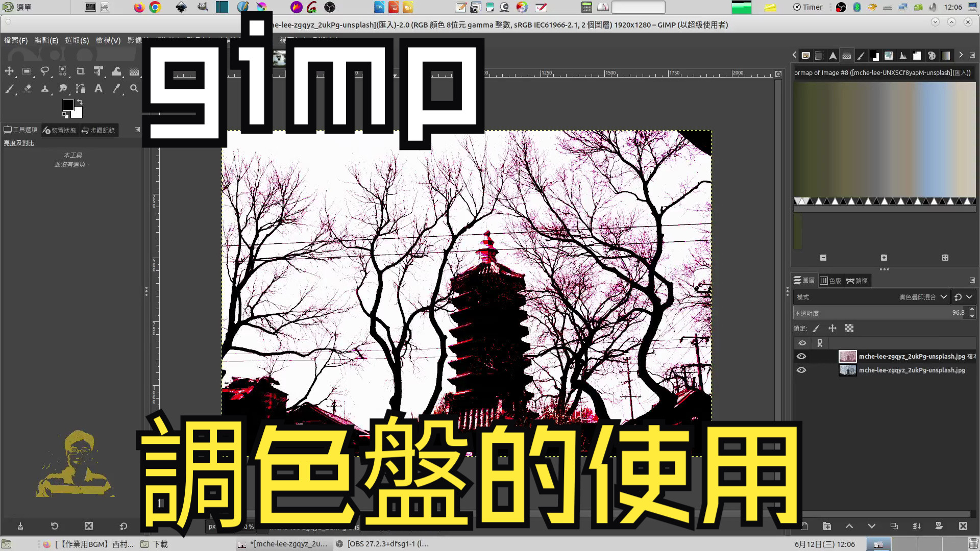Select the bottom layer thumbnail

847,370
